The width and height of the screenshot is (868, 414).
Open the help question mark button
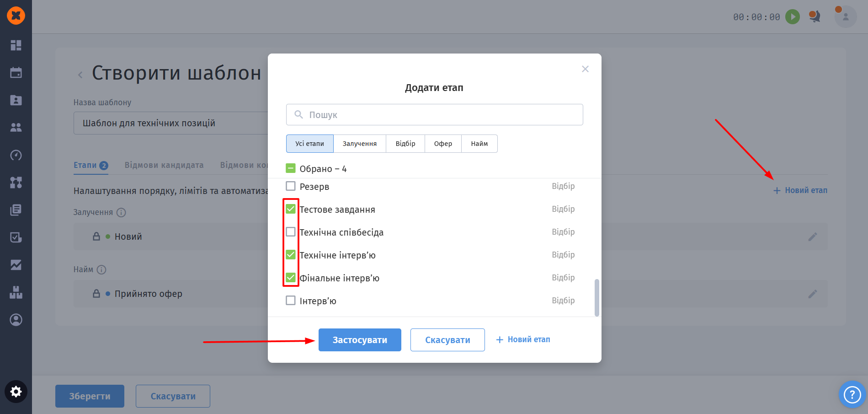[x=852, y=394]
